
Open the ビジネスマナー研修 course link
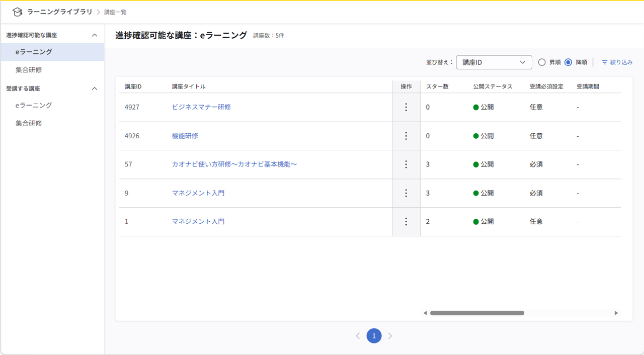201,107
